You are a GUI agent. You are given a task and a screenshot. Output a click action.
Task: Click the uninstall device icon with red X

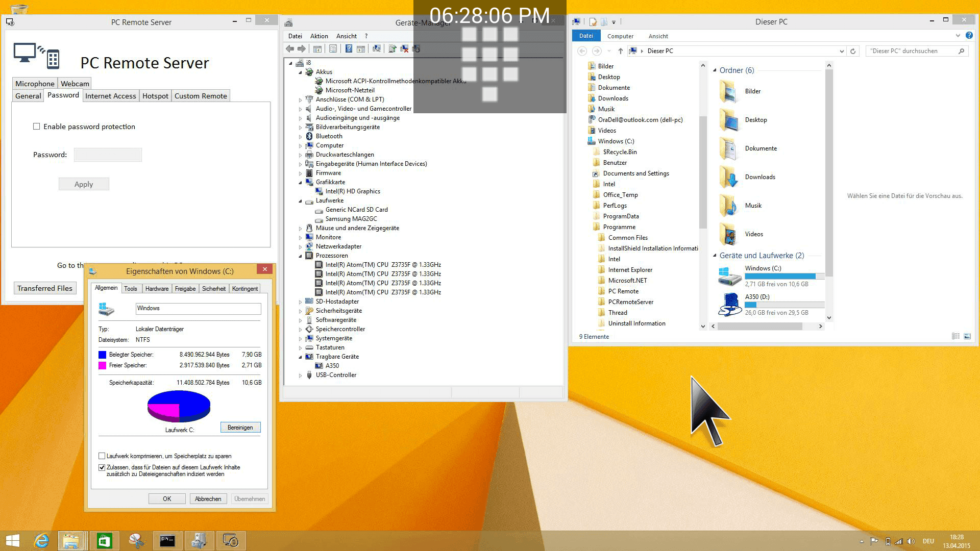[x=404, y=49]
